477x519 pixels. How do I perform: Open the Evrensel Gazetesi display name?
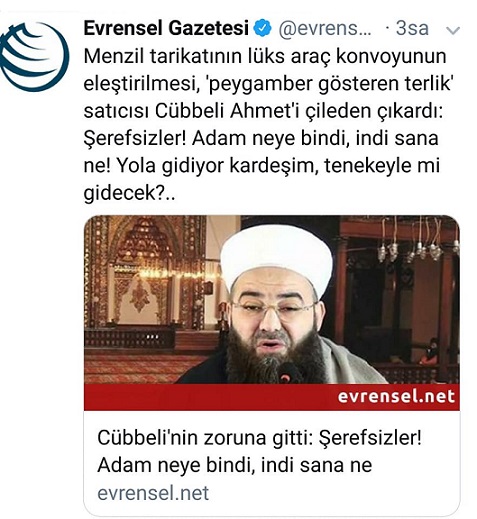coord(166,28)
